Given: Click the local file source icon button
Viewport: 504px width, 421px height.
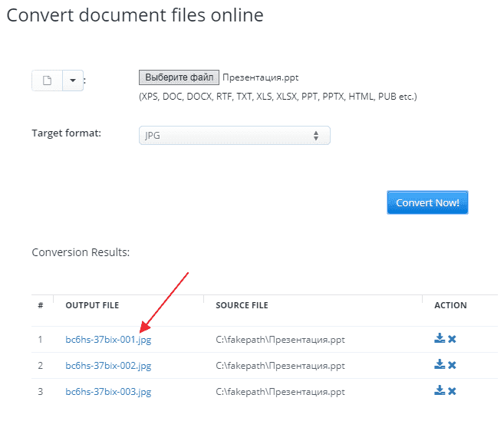Looking at the screenshot, I should pyautogui.click(x=47, y=81).
